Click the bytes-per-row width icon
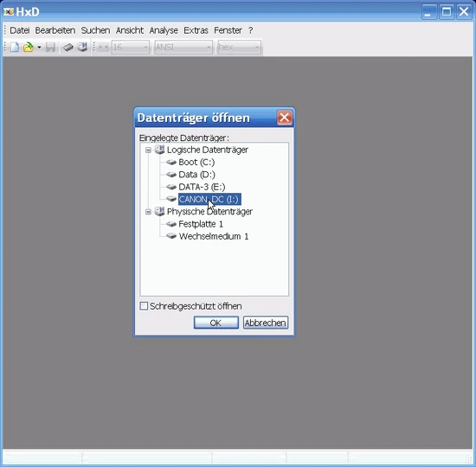Screen dimensions: 476x467 pos(103,48)
